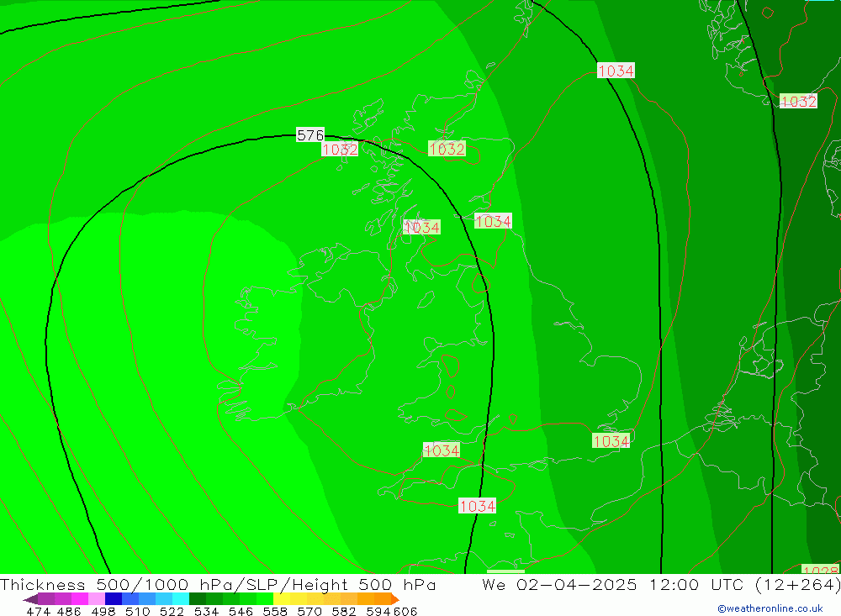Click the legend value 606
The height and width of the screenshot is (616, 841).
point(405,611)
